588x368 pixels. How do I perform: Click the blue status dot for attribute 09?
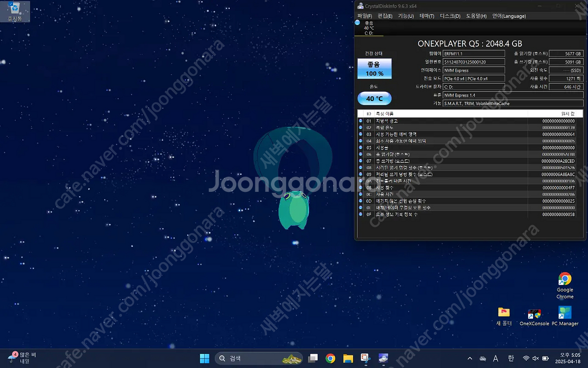tap(361, 174)
